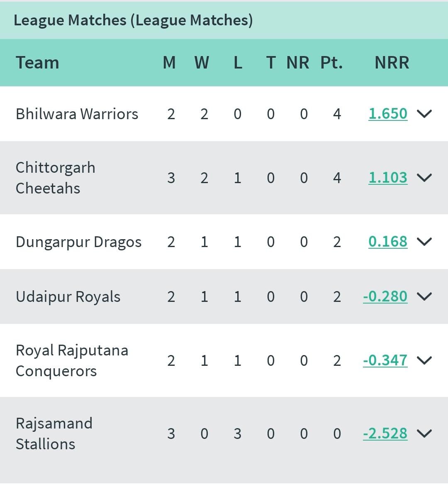Expand Rajsamand Stallions row chevron
The width and height of the screenshot is (448, 485).
coord(424,434)
